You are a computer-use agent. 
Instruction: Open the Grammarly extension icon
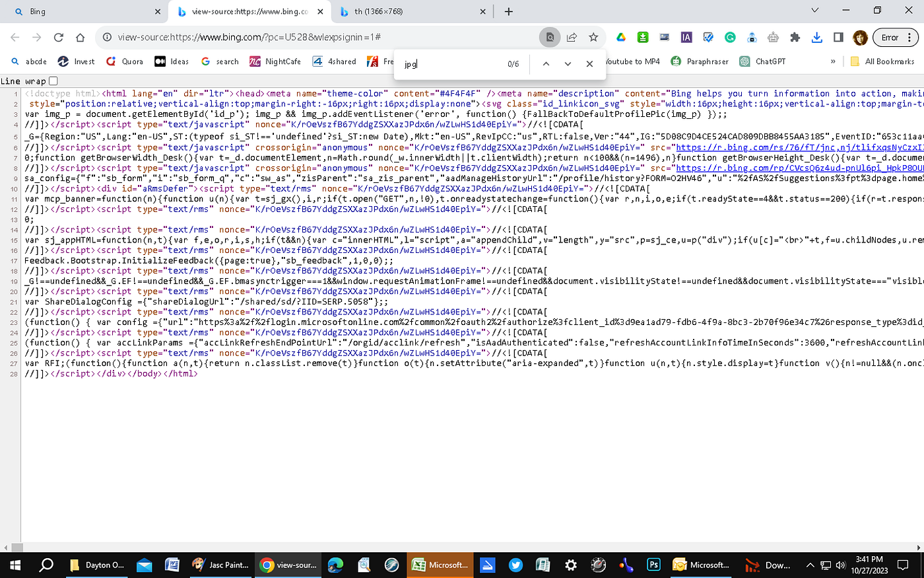click(x=730, y=38)
